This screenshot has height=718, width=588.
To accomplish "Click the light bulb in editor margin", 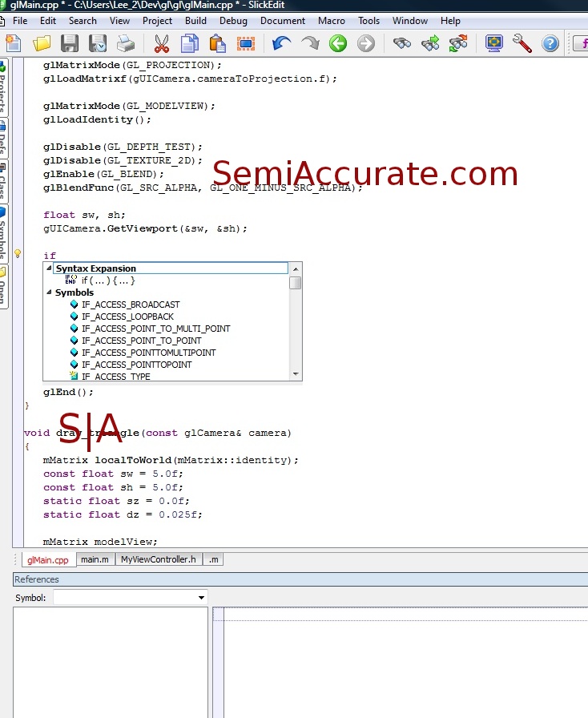I will [x=18, y=254].
